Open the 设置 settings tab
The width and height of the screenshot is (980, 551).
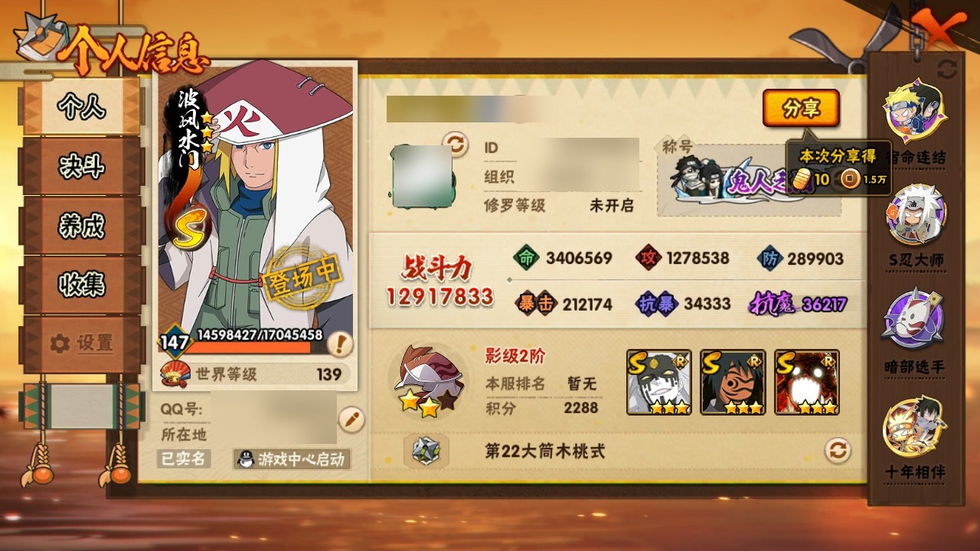(82, 344)
